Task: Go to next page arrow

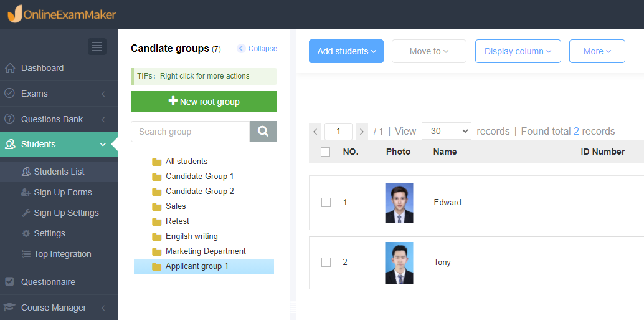Action: pyautogui.click(x=361, y=132)
